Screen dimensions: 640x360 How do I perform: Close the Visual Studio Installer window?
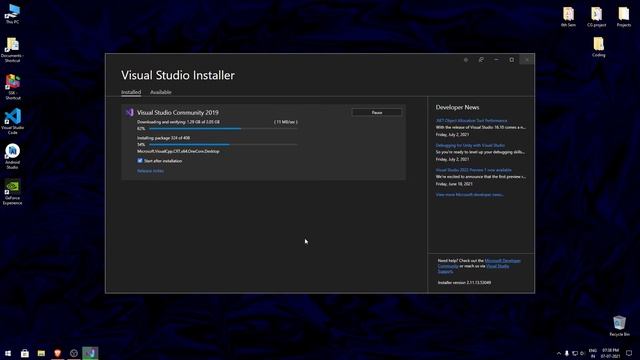[x=527, y=60]
